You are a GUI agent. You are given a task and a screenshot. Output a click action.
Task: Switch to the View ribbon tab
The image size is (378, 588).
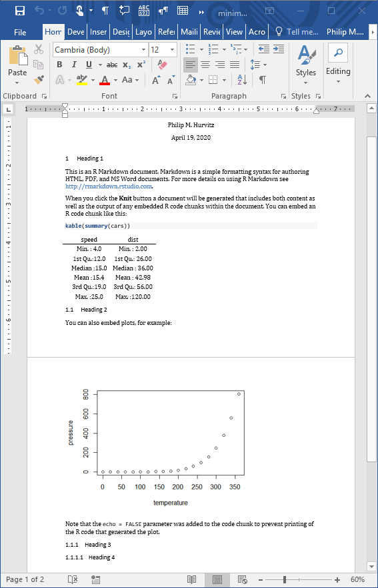pyautogui.click(x=234, y=32)
